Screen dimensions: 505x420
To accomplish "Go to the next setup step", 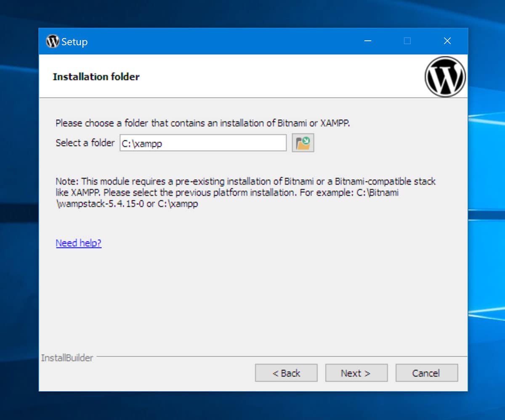I will (356, 373).
